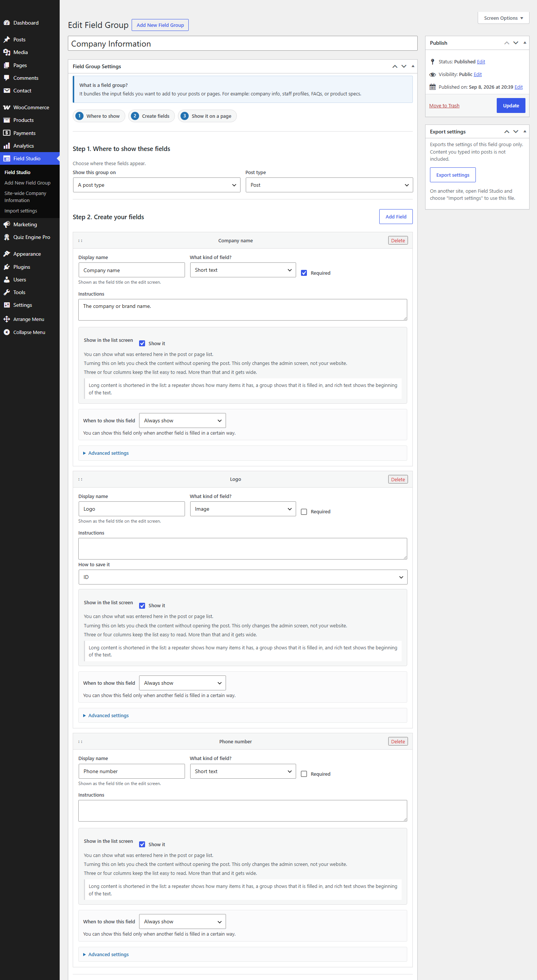Click the Logo Instructions textarea
Screen dimensions: 537x980
pyautogui.click(x=242, y=549)
